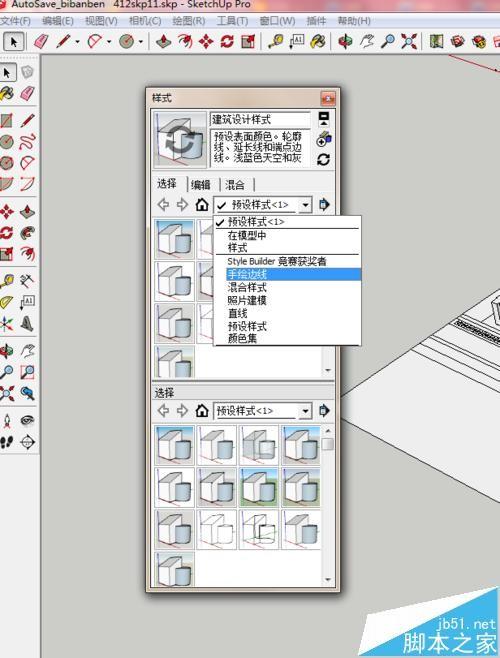The width and height of the screenshot is (500, 658).
Task: Select the arrow Select tool in top toolbar
Action: tap(13, 42)
